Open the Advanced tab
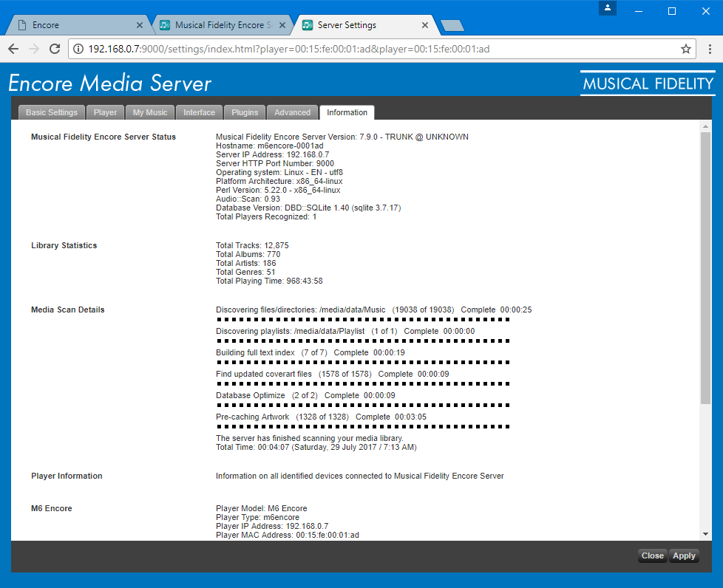Viewport: 723px width, 588px height. pyautogui.click(x=292, y=112)
